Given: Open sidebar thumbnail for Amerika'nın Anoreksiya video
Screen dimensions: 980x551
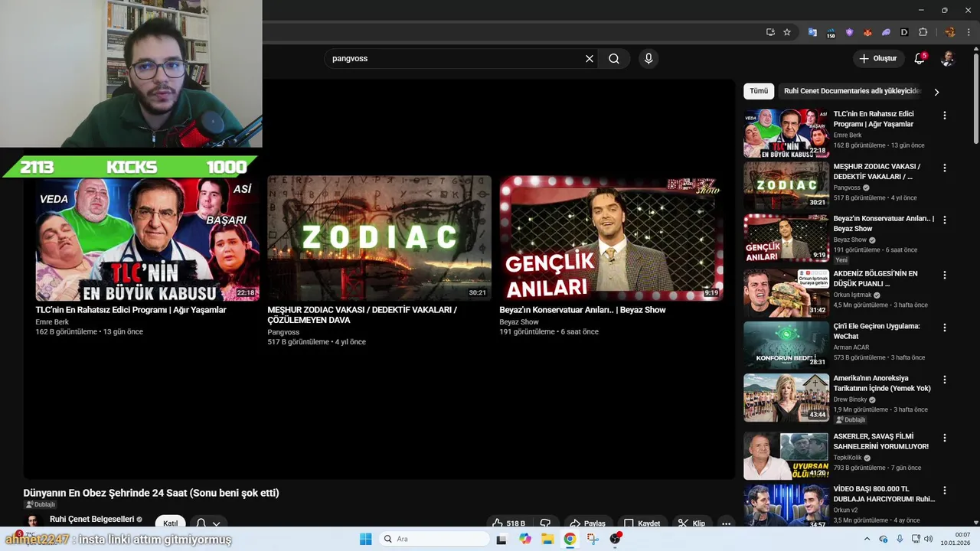Looking at the screenshot, I should point(786,397).
